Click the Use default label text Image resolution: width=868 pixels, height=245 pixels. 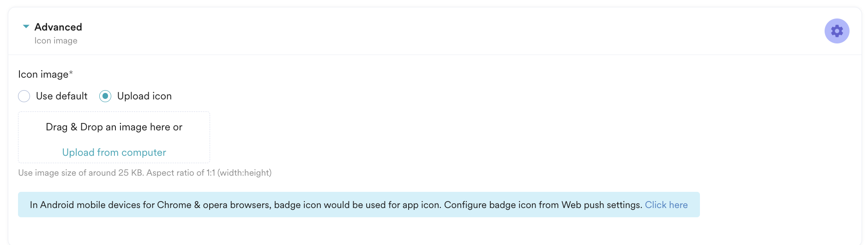pos(61,96)
